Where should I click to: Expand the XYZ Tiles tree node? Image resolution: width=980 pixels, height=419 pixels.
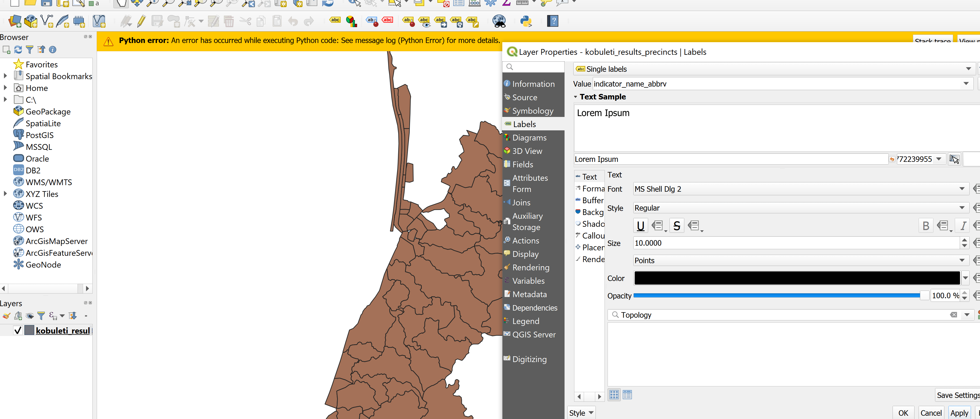tap(5, 194)
